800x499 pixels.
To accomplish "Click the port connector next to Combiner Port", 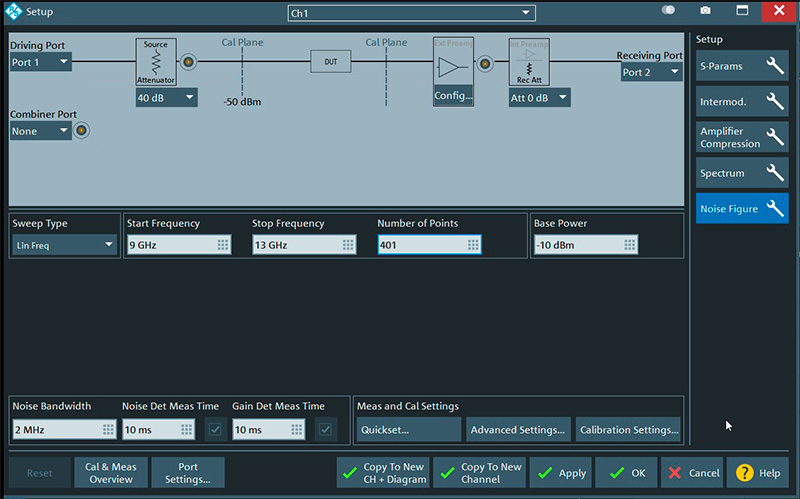I will click(82, 130).
